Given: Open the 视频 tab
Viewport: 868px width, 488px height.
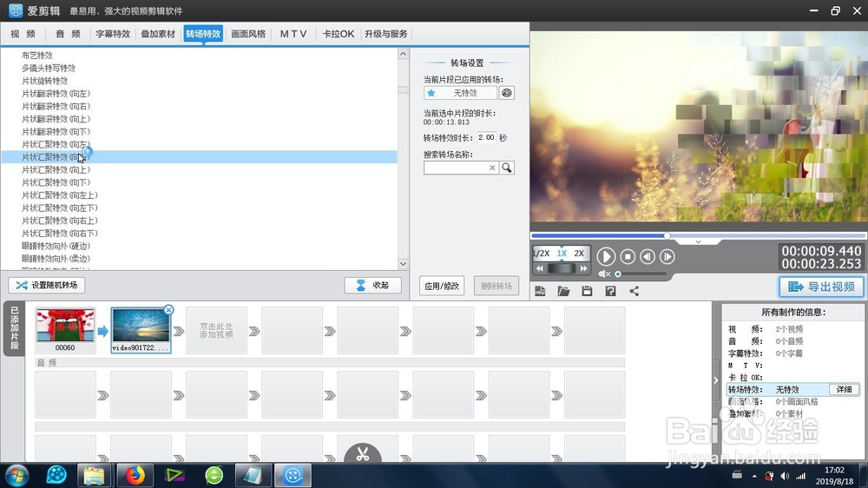Looking at the screenshot, I should [23, 34].
